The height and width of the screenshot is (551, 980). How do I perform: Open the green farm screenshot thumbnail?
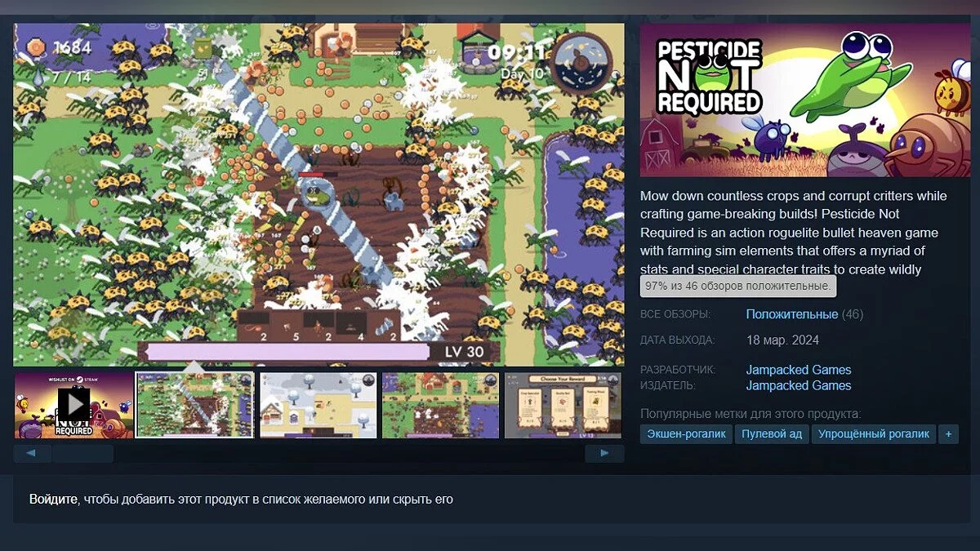click(x=441, y=405)
